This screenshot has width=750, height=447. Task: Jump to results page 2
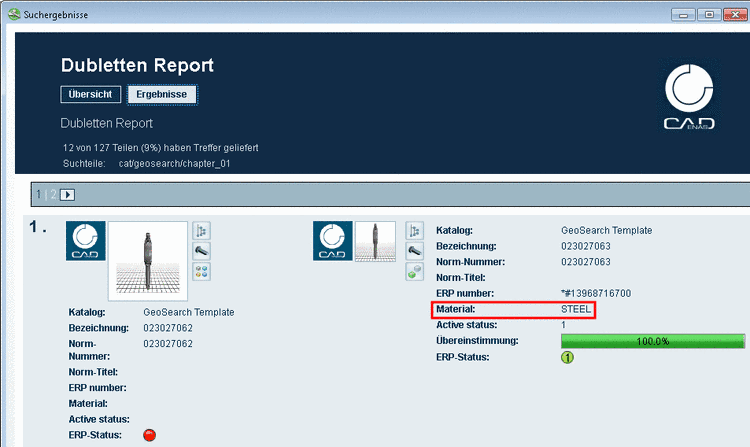pos(53,195)
